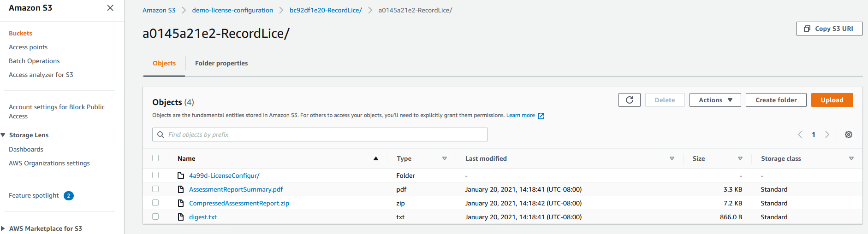Click the Storage class column header
868x234 pixels.
point(781,158)
